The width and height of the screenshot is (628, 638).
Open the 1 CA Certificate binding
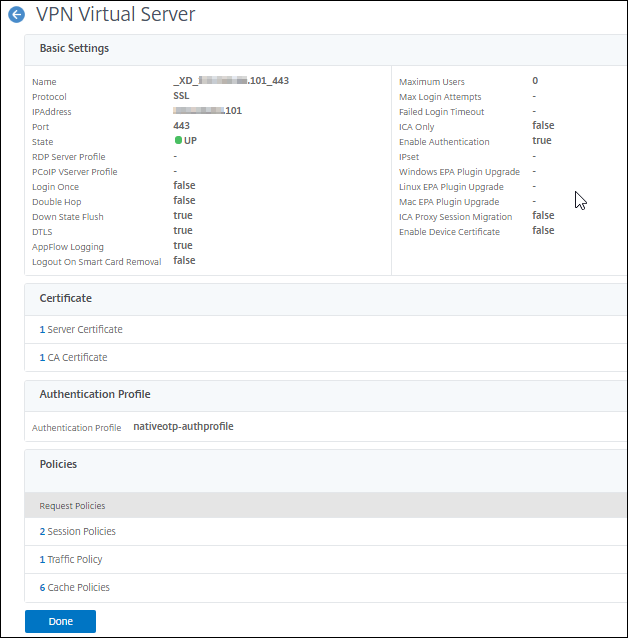(73, 357)
